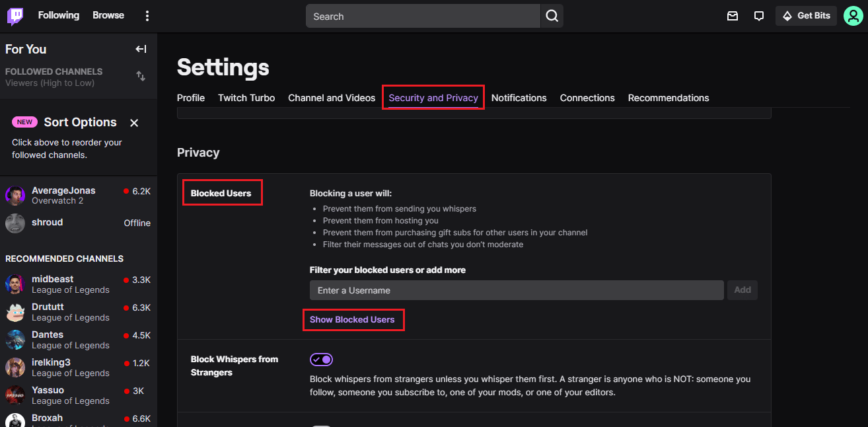Collapse the For You sidebar
Viewport: 868px width, 427px height.
141,49
